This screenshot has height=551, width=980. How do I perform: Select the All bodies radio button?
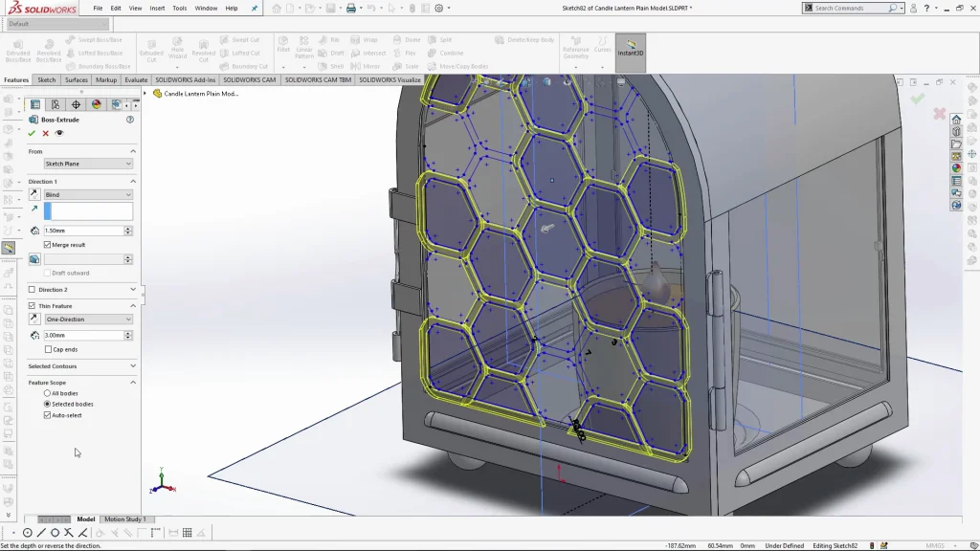pyautogui.click(x=48, y=393)
